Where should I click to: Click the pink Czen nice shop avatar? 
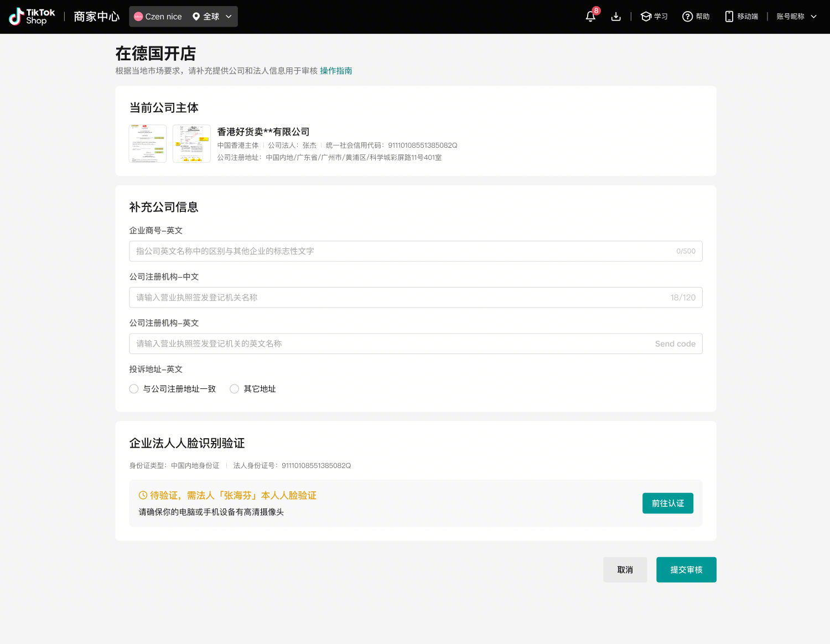pyautogui.click(x=138, y=17)
